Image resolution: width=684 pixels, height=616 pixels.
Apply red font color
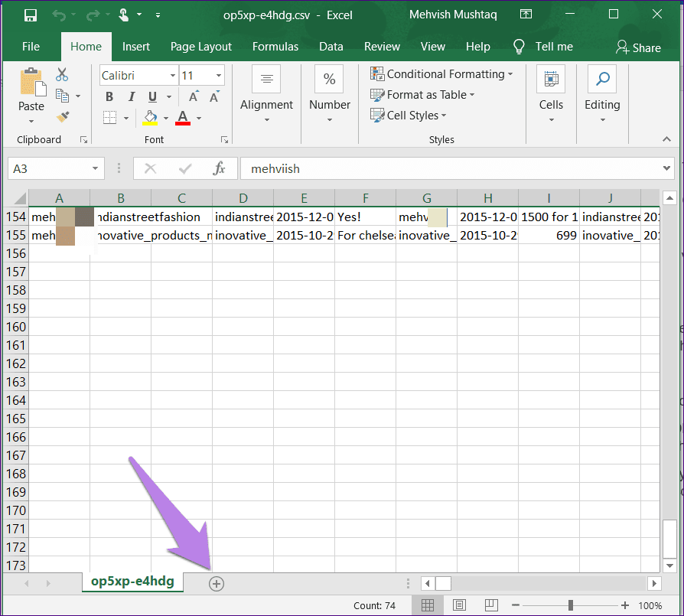pos(183,117)
